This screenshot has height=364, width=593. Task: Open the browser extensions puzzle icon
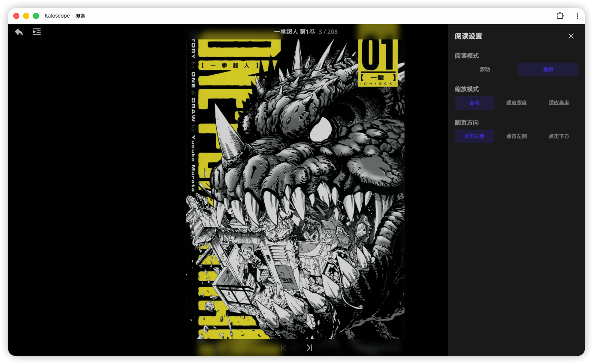560,16
